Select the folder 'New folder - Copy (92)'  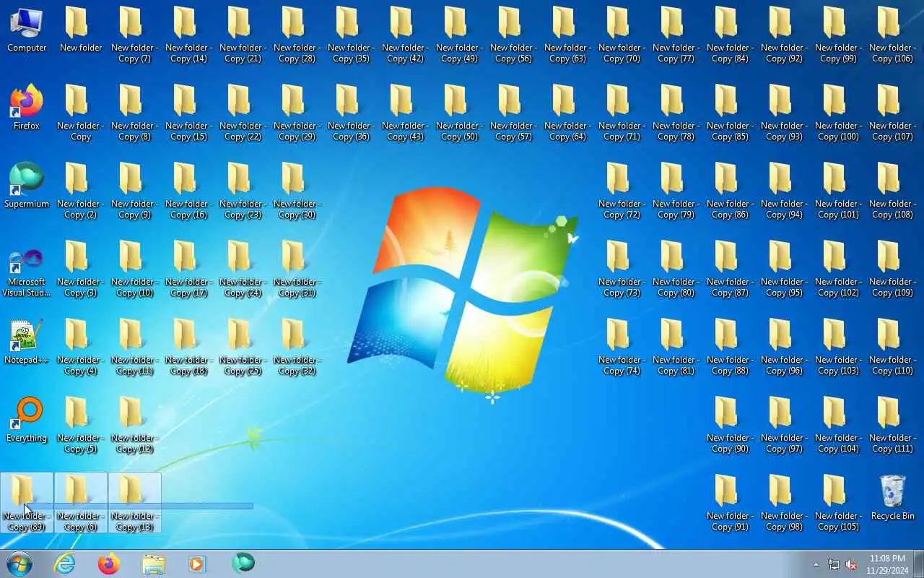click(785, 35)
